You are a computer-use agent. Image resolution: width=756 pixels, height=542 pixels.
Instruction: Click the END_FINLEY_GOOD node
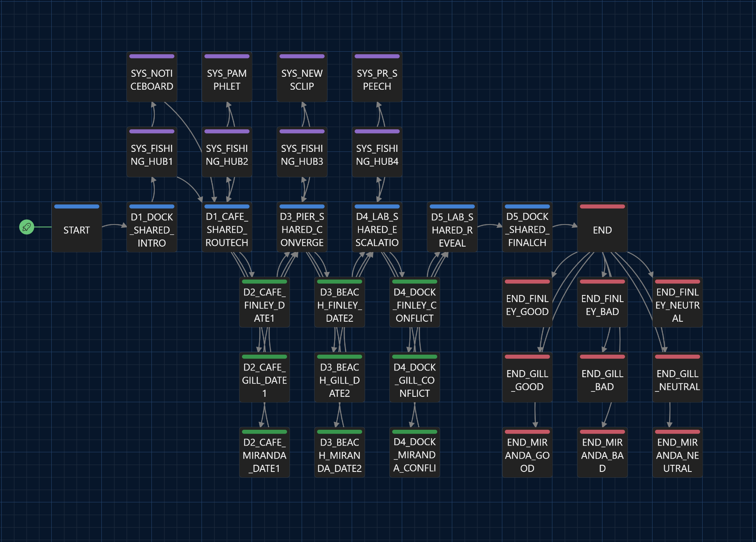[x=527, y=302]
